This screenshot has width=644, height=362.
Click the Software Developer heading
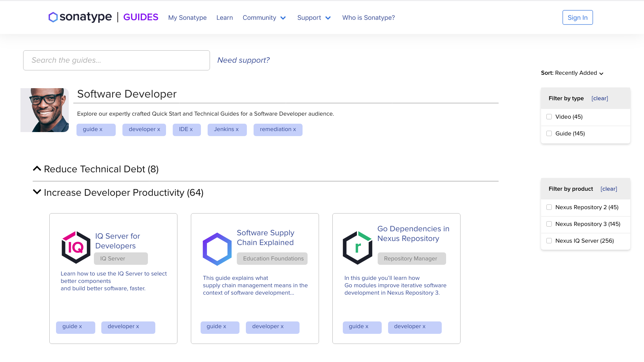click(127, 94)
